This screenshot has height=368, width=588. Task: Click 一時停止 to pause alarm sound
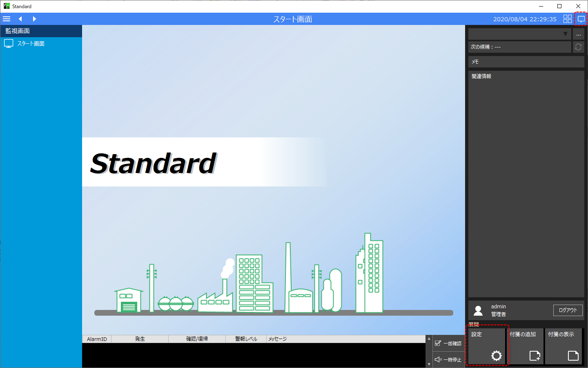(448, 359)
